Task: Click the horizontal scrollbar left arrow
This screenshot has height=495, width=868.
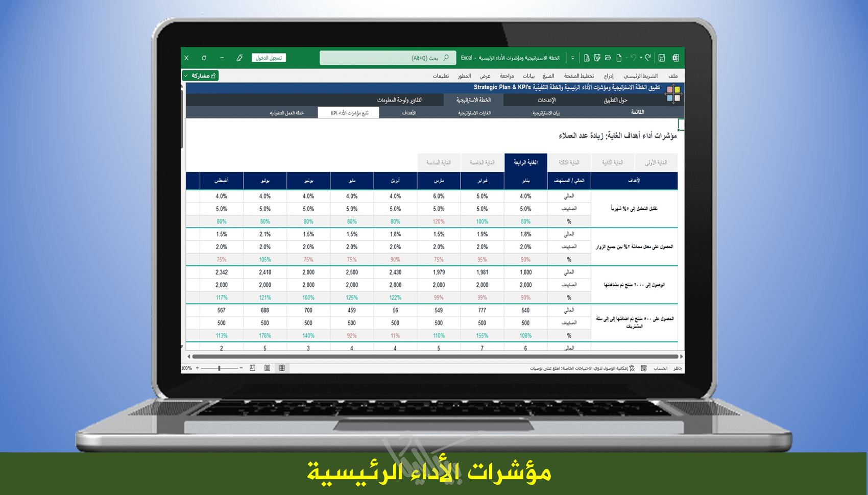Action: click(x=189, y=356)
